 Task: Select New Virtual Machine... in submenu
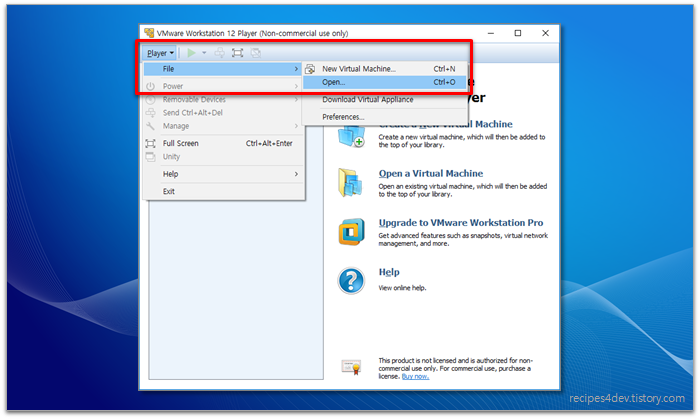pyautogui.click(x=384, y=69)
